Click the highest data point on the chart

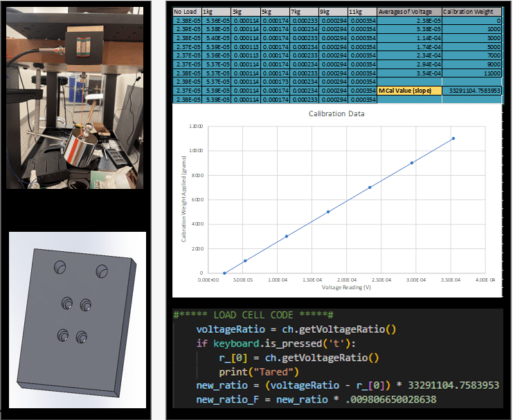pyautogui.click(x=453, y=138)
